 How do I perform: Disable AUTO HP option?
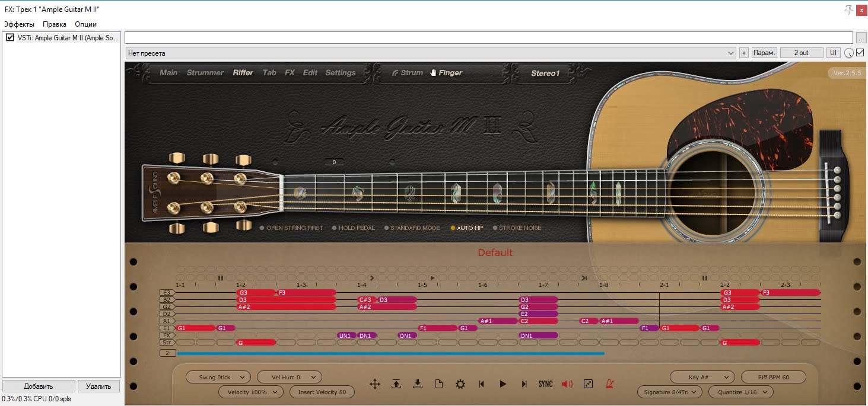point(467,228)
